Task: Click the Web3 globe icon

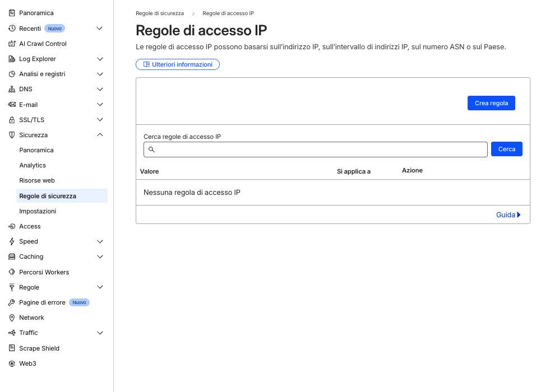Action: coord(12,363)
